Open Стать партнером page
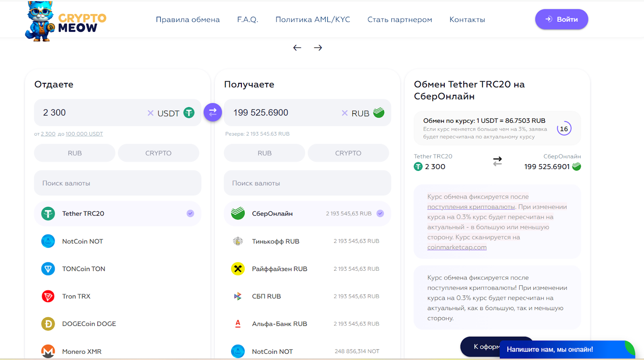Screen dimensions: 644x360 point(400,19)
